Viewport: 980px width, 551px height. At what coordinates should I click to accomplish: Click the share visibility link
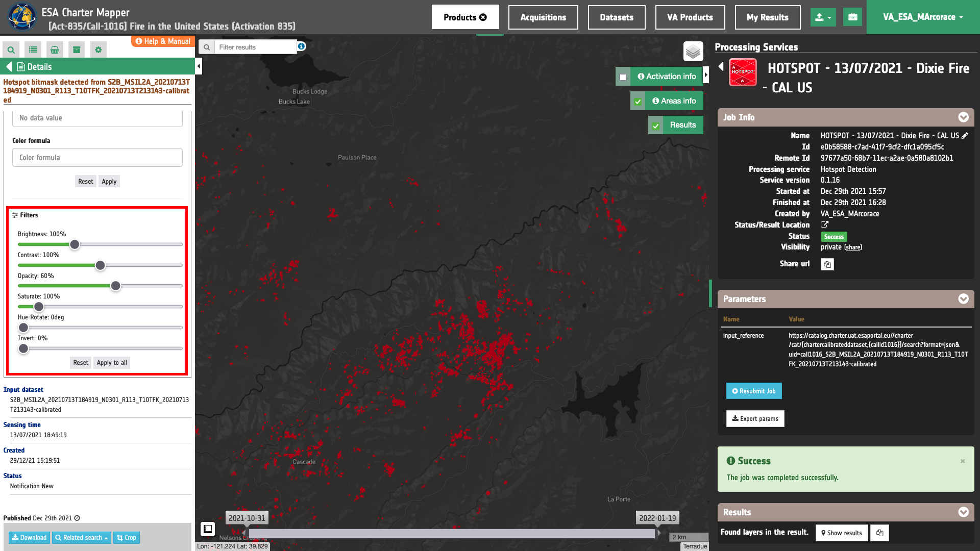(x=853, y=247)
